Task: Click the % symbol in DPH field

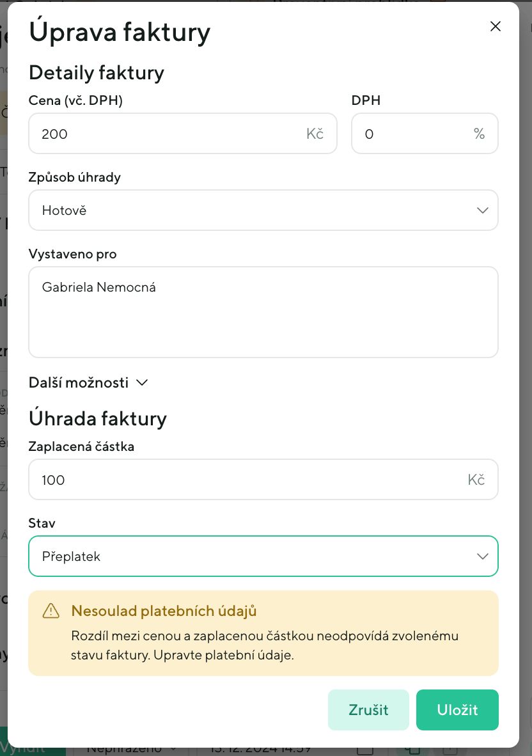Action: tap(479, 134)
